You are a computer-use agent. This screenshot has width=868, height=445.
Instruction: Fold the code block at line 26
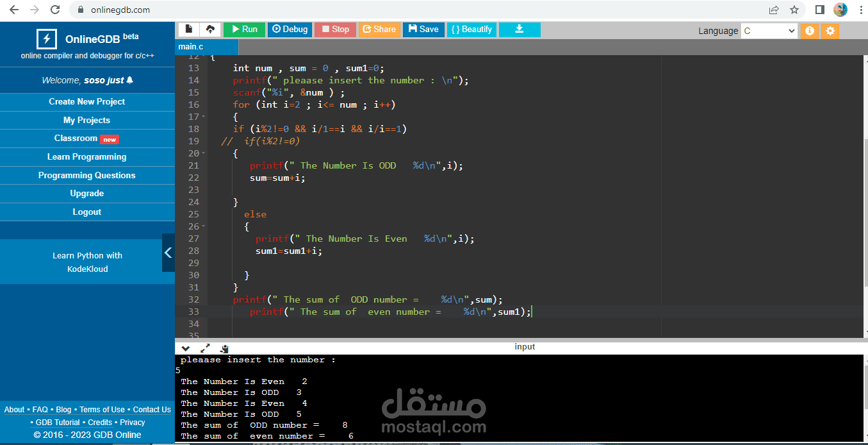[x=204, y=226]
